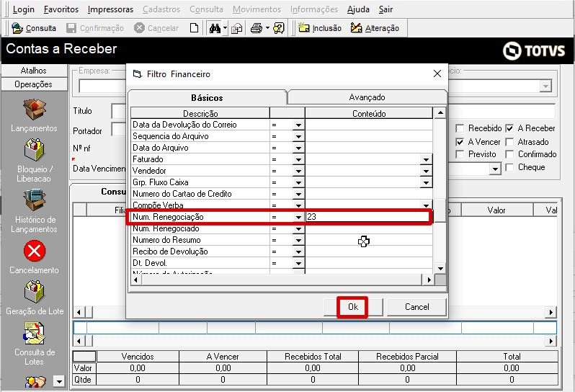Close the Filtro Financeiro dialog

tap(437, 73)
